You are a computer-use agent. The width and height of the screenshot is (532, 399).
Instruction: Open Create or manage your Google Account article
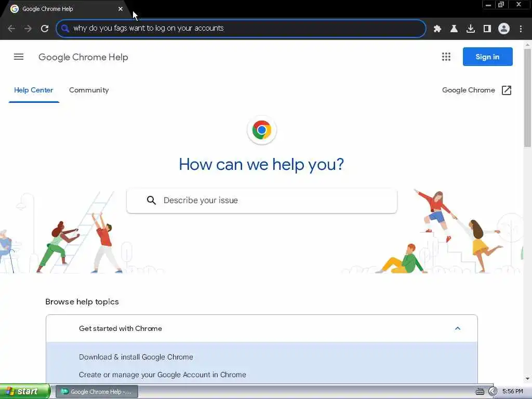coord(162,375)
